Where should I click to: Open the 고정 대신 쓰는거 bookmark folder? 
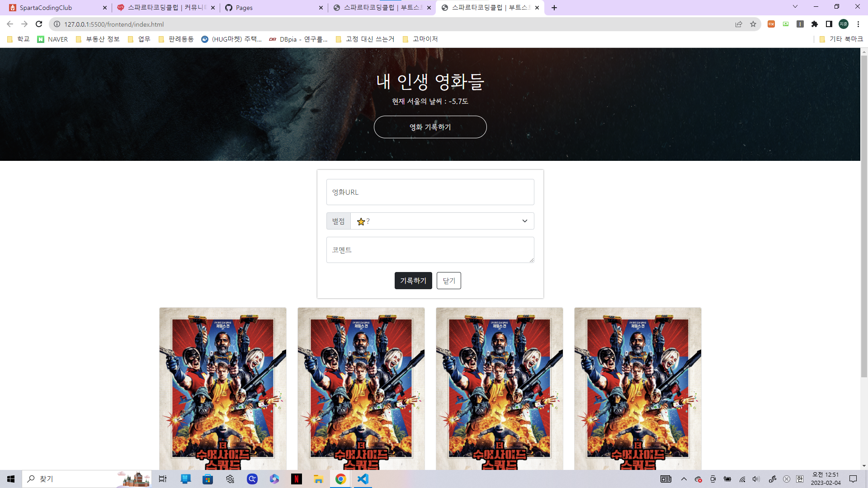[365, 39]
